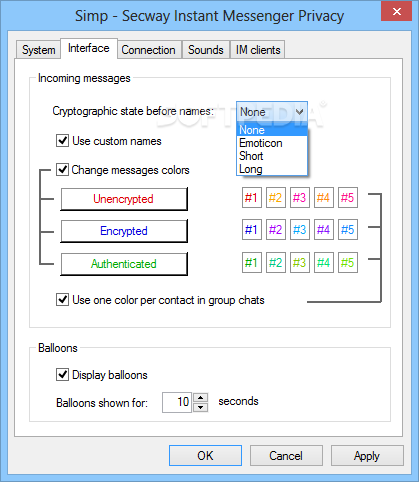
Task: Click the OK button
Action: (205, 456)
